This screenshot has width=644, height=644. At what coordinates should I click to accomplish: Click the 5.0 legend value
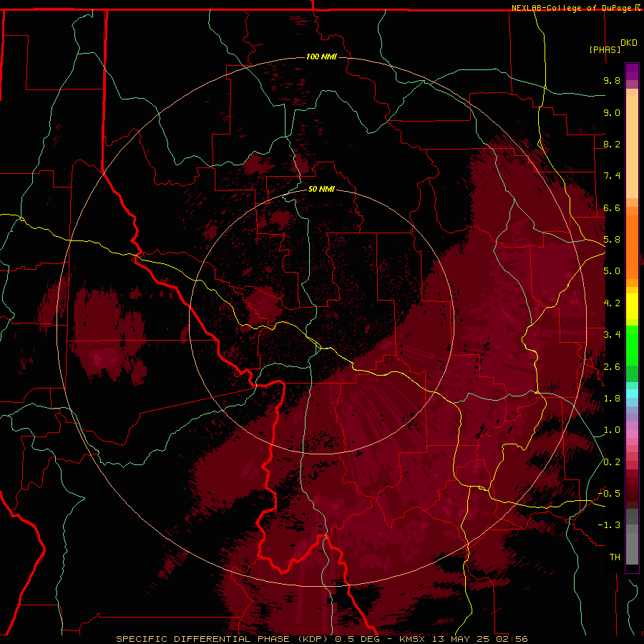[612, 271]
